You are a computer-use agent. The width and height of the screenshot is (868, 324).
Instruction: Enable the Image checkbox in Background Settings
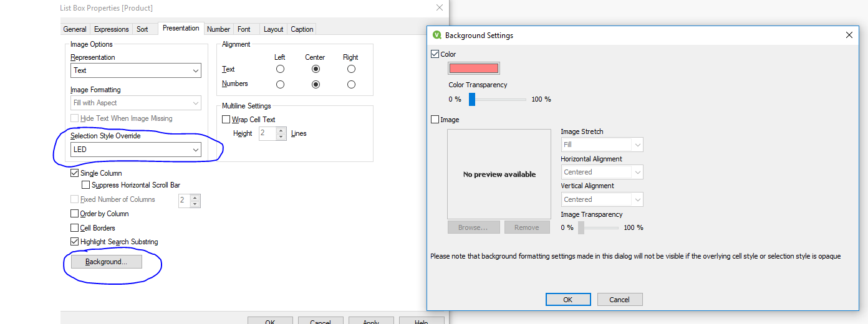(x=435, y=120)
